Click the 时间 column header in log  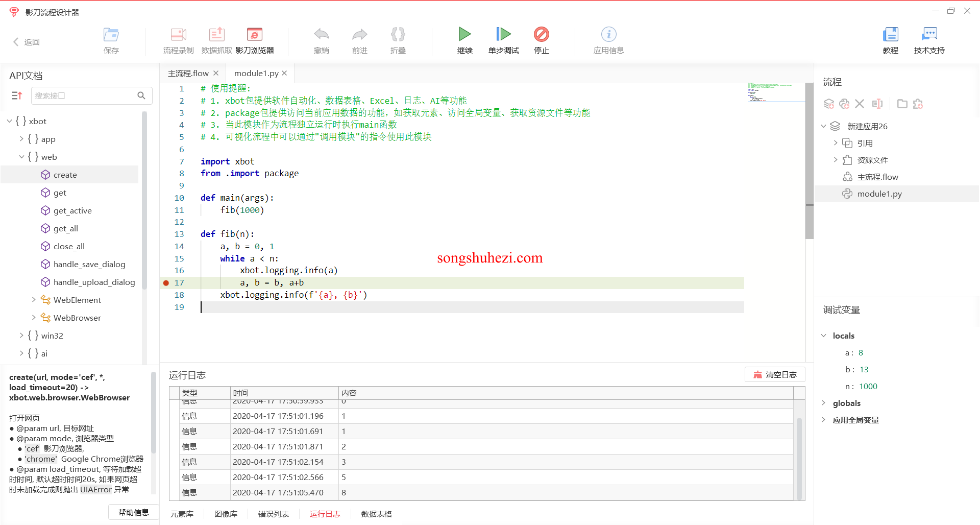[284, 393]
